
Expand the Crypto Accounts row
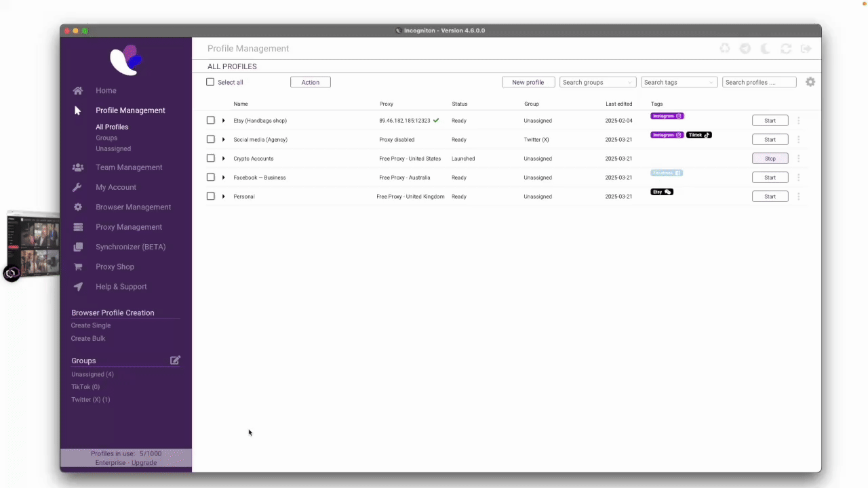point(223,159)
